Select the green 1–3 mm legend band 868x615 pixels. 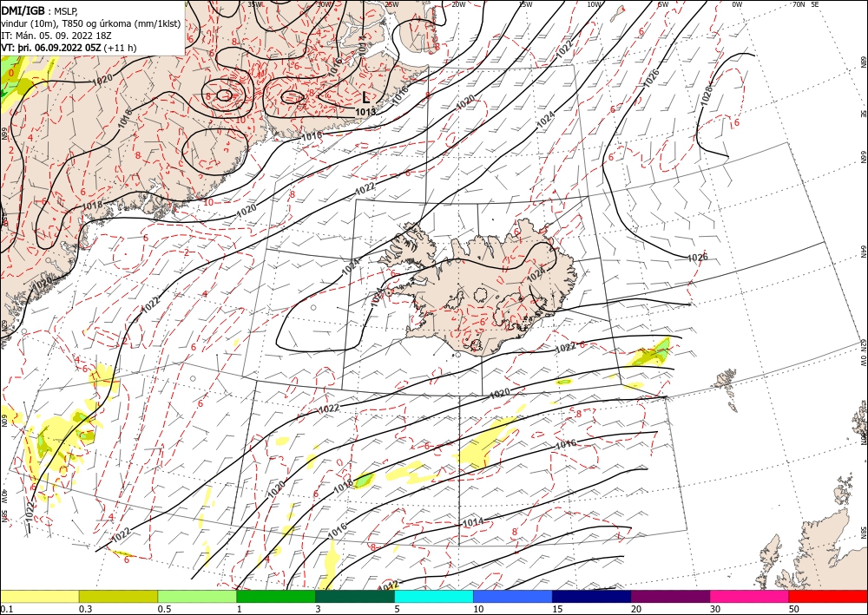point(276,596)
